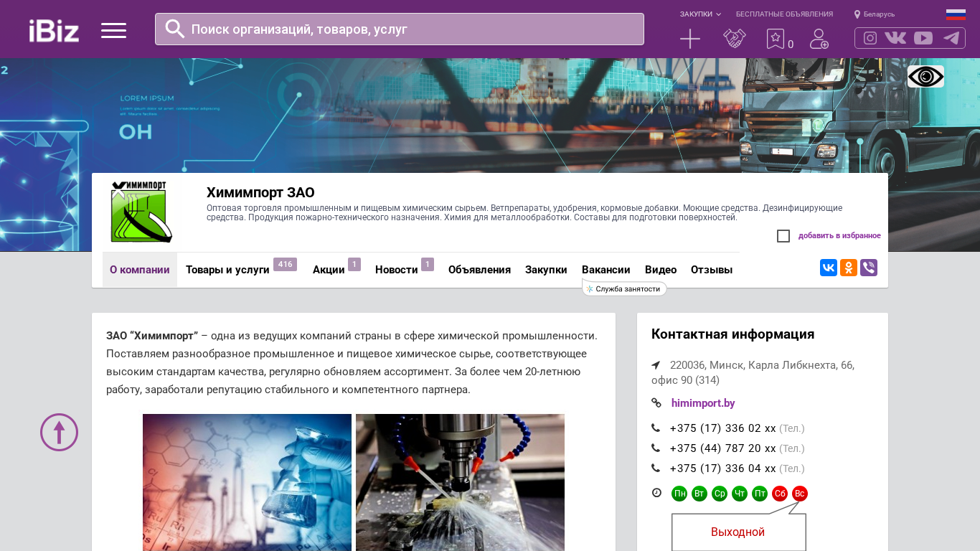Switch language via Russian flag

tap(956, 14)
